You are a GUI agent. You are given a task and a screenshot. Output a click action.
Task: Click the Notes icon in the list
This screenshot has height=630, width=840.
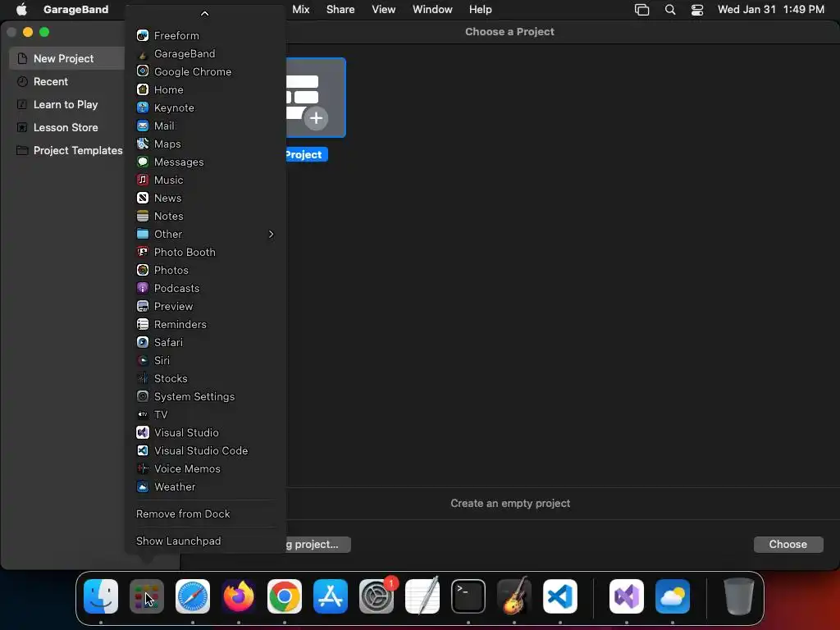pos(143,216)
